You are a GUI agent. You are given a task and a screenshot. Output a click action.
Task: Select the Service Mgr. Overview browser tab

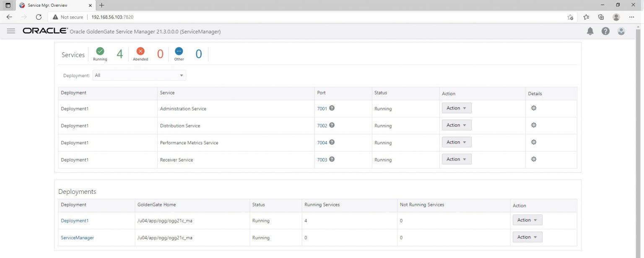[48, 5]
